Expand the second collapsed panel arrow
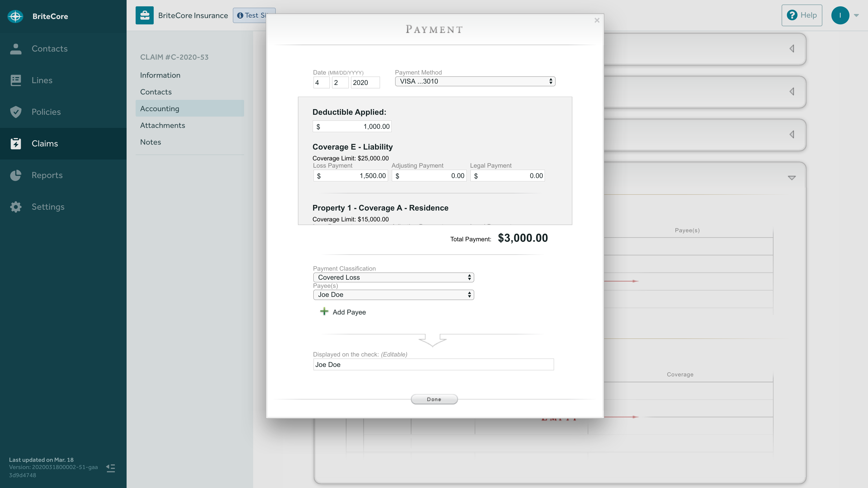Screen dimensions: 868x488 pos(792,91)
